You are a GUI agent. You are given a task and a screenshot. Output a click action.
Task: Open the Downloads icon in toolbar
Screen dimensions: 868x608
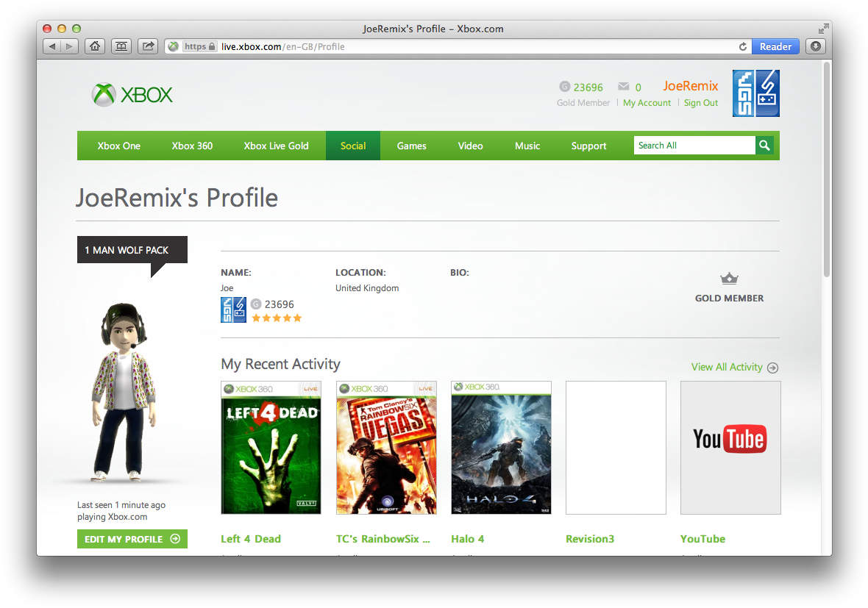[816, 46]
